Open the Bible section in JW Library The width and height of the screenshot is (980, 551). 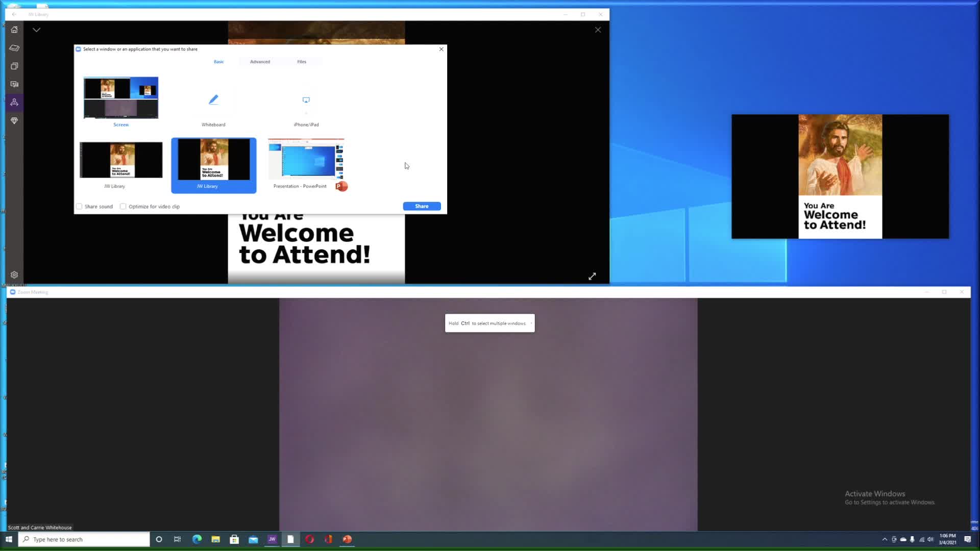(x=14, y=48)
